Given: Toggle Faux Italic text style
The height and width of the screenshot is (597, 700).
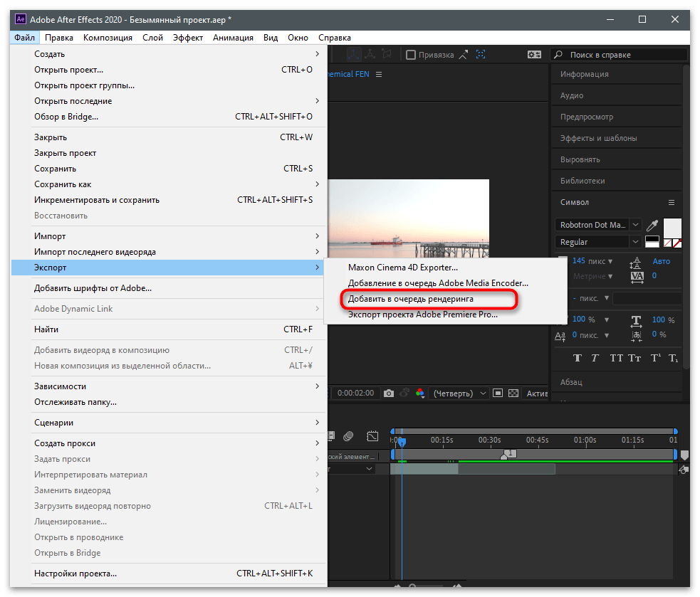Looking at the screenshot, I should click(x=595, y=358).
